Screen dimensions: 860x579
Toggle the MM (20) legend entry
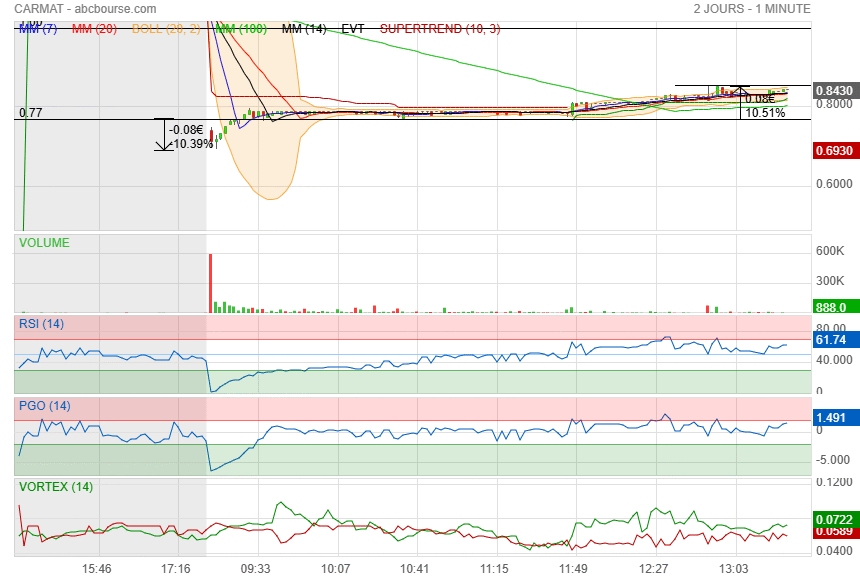click(x=94, y=29)
